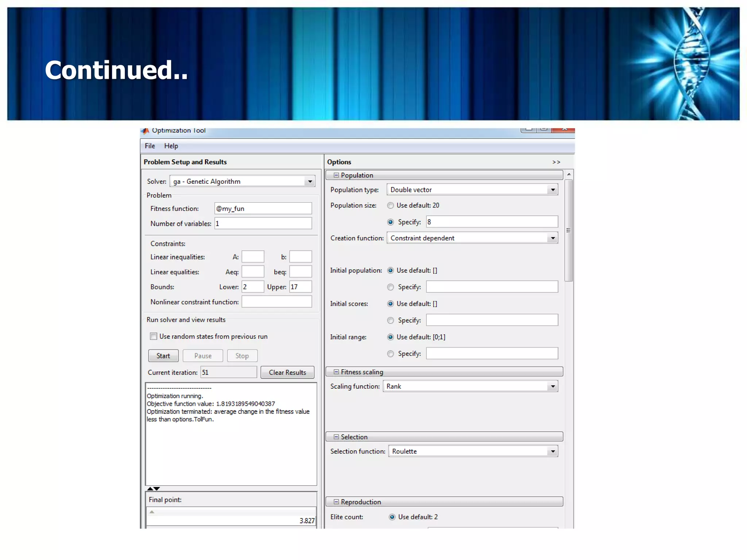The image size is (747, 560).
Task: Click the up triangle below results box
Action: click(150, 489)
